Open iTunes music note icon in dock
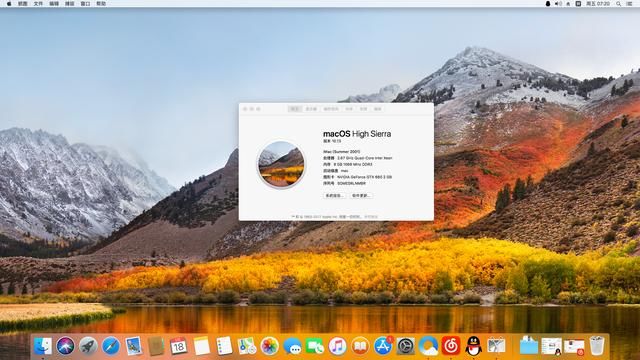 click(337, 346)
